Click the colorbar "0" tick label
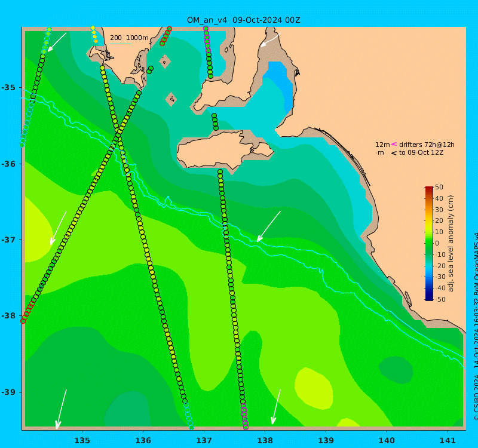 [437, 243]
